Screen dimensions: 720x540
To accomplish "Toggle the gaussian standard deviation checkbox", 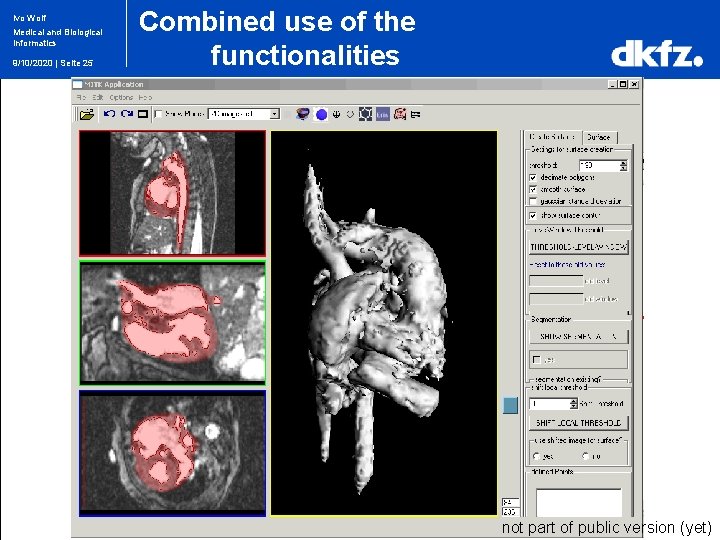I will point(533,201).
